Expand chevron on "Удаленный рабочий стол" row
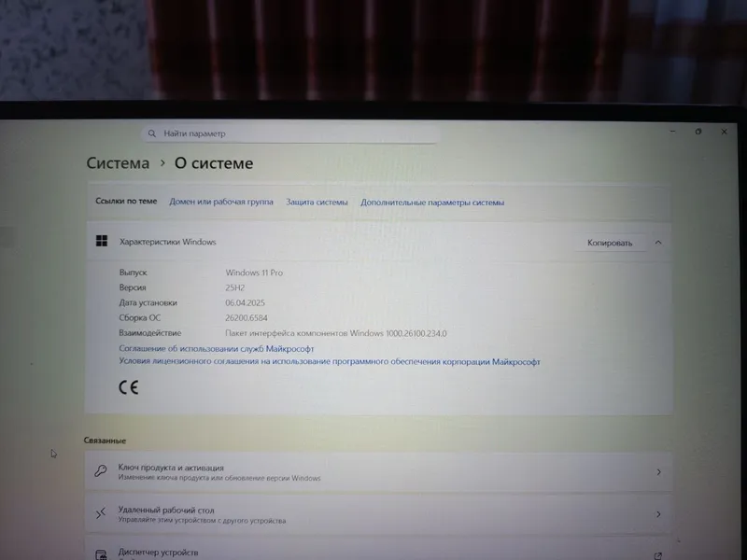The height and width of the screenshot is (560, 747). 659,514
